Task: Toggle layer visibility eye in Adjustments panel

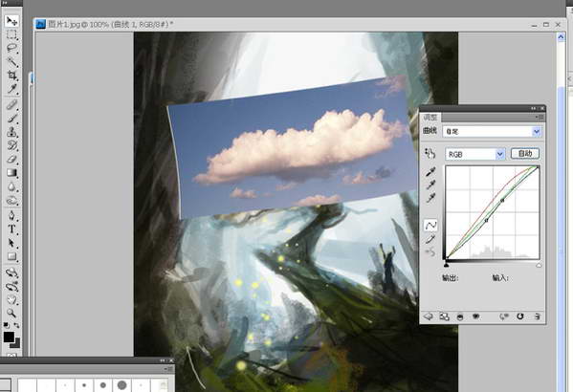Action: tap(475, 316)
